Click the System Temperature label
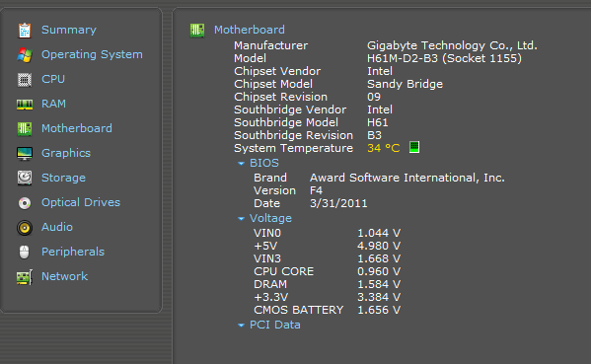This screenshot has width=591, height=364. tap(293, 148)
